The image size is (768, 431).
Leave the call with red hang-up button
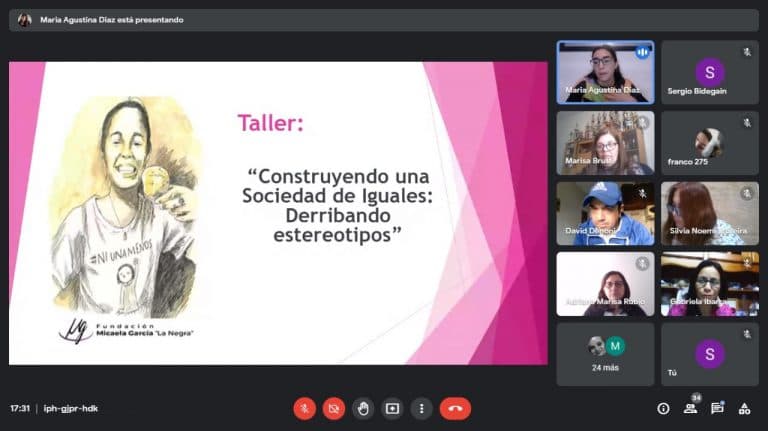(x=456, y=408)
